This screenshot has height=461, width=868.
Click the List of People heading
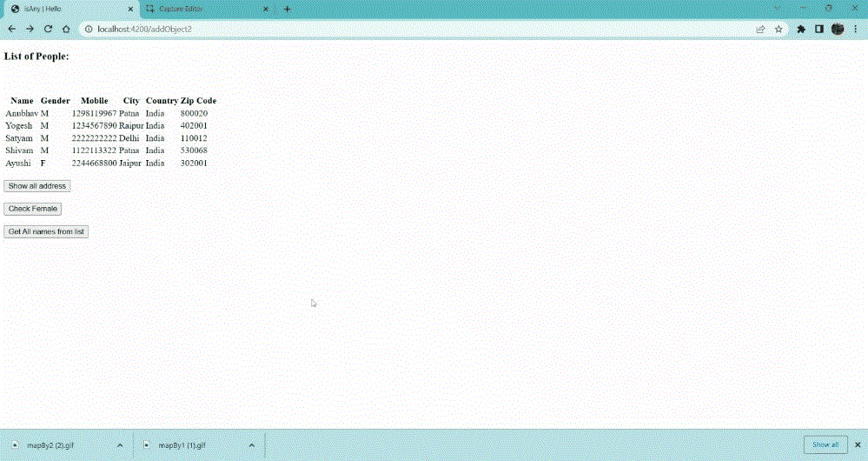[36, 57]
